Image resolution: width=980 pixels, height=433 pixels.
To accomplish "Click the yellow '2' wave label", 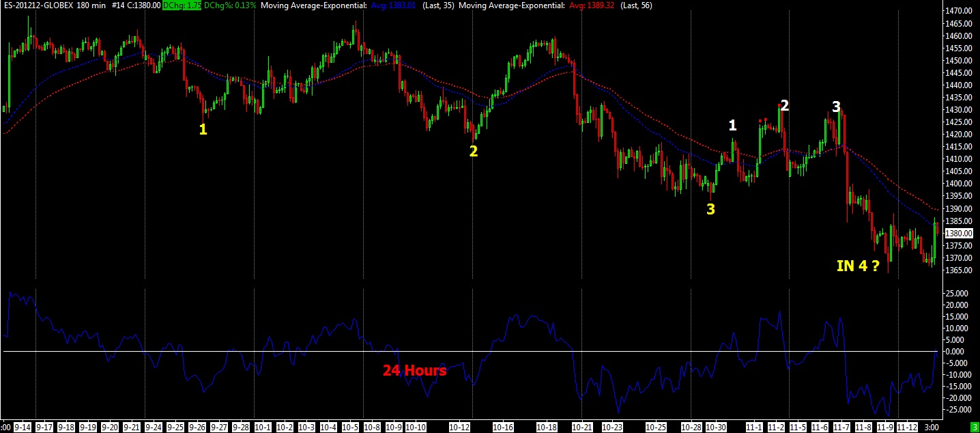I will point(474,151).
